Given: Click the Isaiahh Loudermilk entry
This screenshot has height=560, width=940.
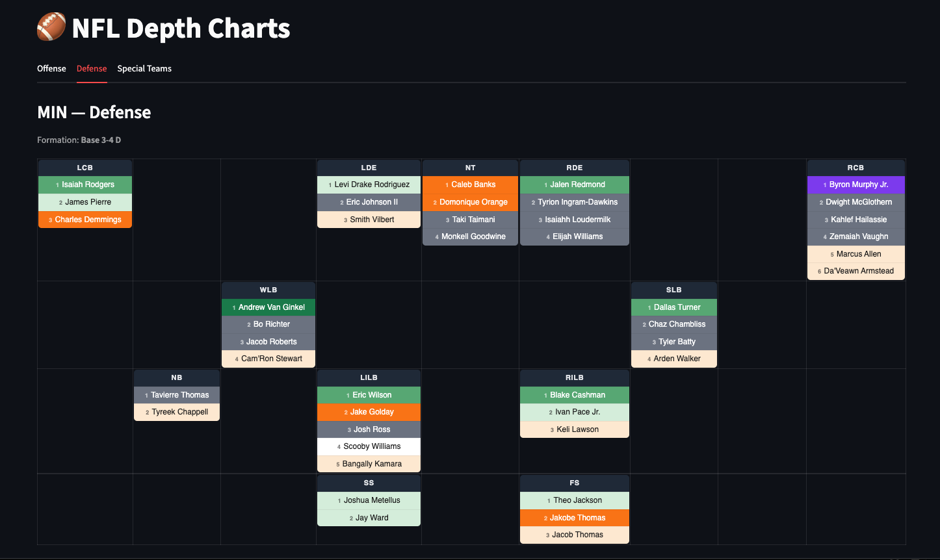Looking at the screenshot, I should click(575, 220).
